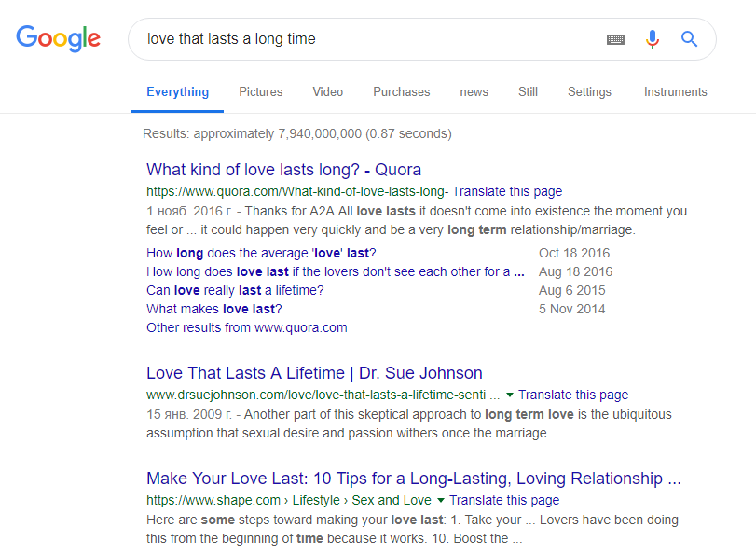The width and height of the screenshot is (756, 555).
Task: Click the drsuejohnson.com green URL
Action: 323,395
